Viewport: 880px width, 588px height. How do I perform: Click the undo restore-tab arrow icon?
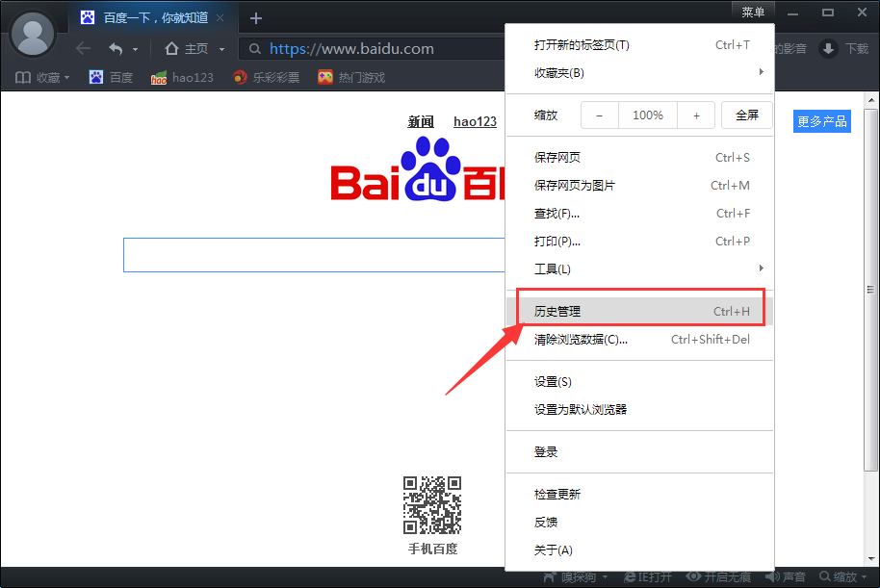pos(116,49)
